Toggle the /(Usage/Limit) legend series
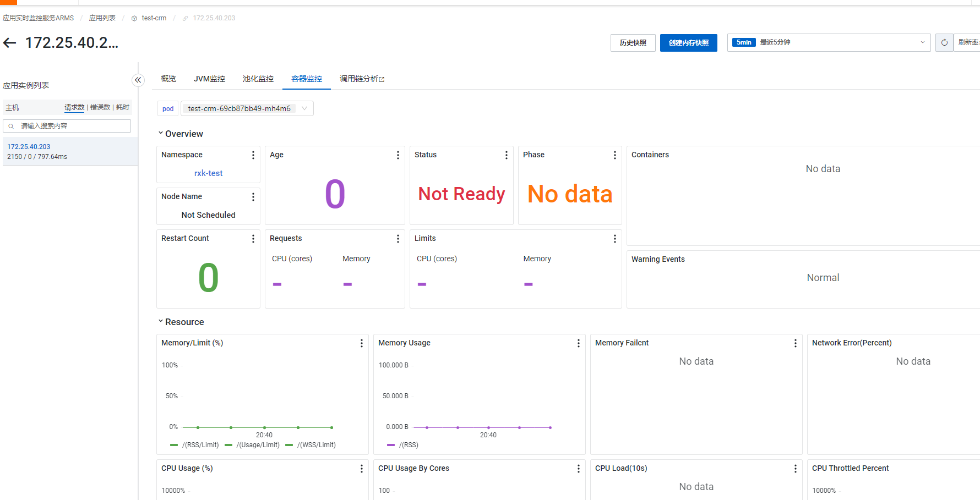The height and width of the screenshot is (500, 980). [252, 445]
